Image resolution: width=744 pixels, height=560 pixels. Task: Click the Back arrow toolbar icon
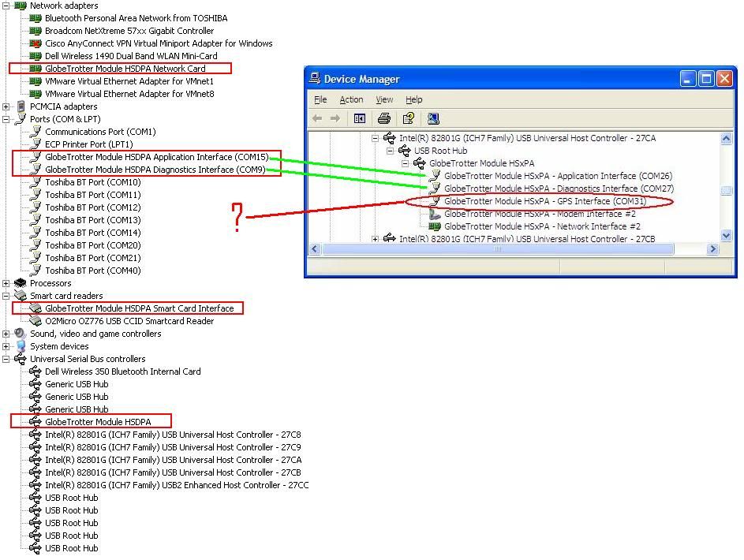tap(317, 118)
